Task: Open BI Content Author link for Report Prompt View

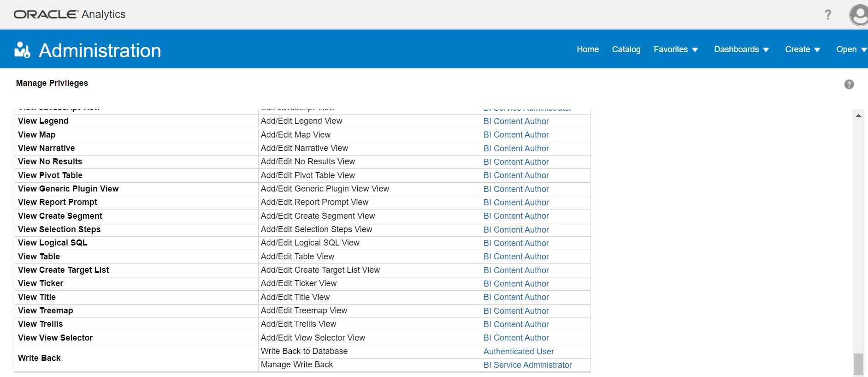Action: click(x=516, y=203)
